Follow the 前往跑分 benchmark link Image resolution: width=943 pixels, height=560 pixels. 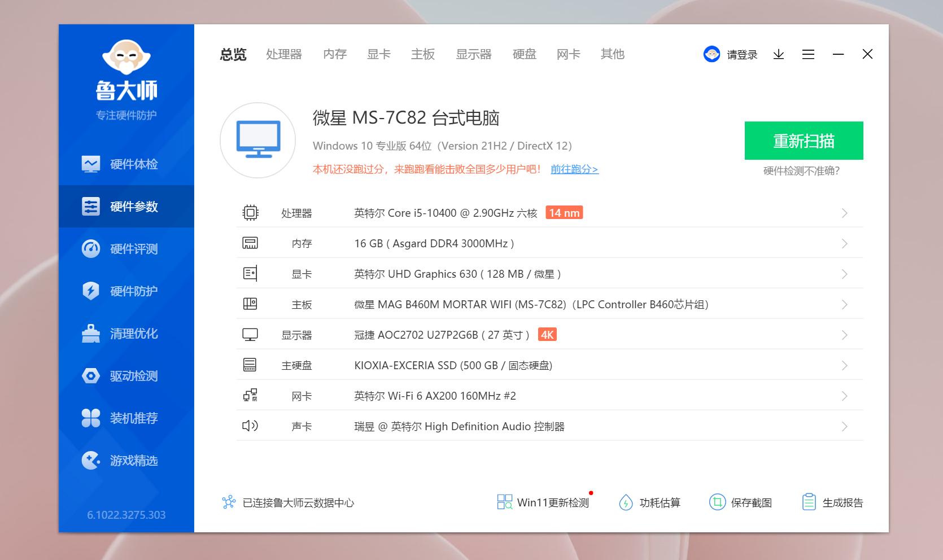574,169
